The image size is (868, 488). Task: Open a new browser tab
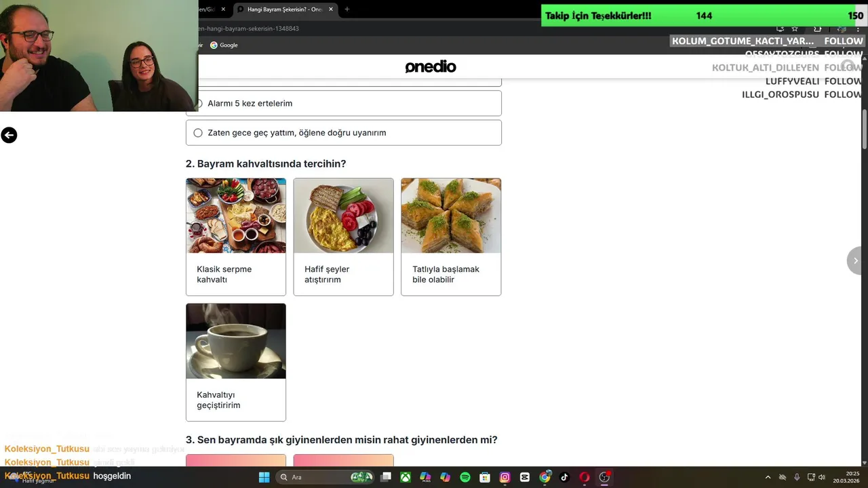coord(347,9)
